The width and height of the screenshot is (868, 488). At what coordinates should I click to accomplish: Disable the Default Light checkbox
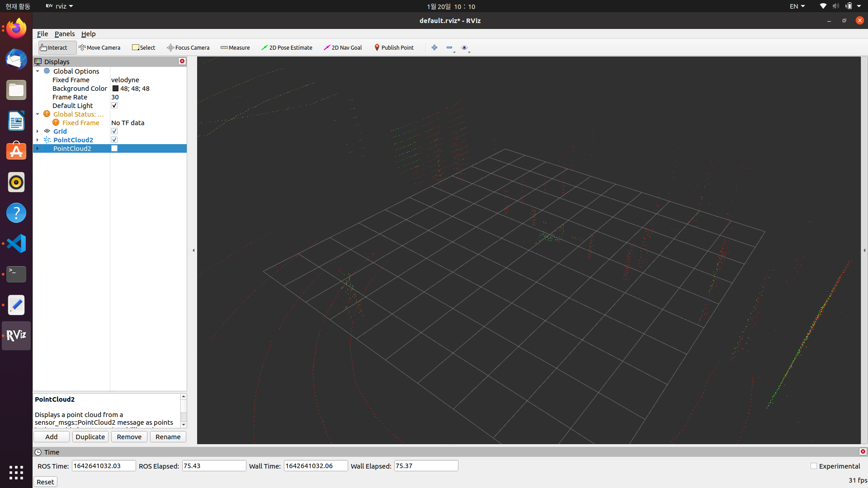[x=114, y=105]
